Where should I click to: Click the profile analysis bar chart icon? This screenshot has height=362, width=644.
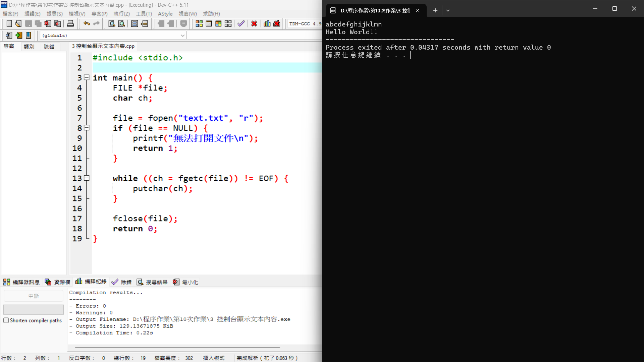(267, 23)
